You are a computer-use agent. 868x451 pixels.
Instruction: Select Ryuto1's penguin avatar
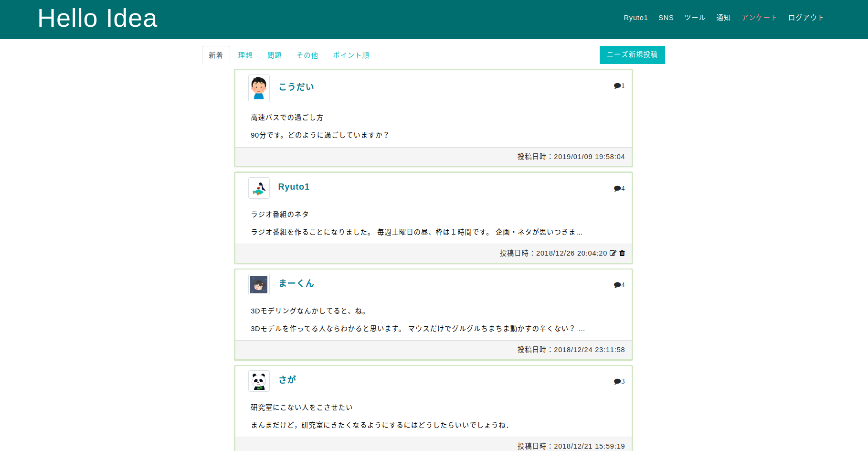259,188
